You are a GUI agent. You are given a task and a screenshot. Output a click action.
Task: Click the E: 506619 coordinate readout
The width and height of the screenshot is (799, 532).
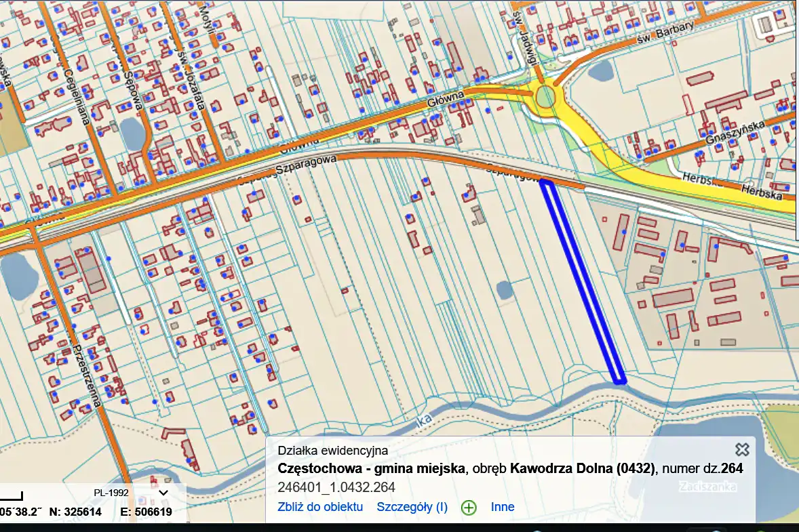click(146, 512)
